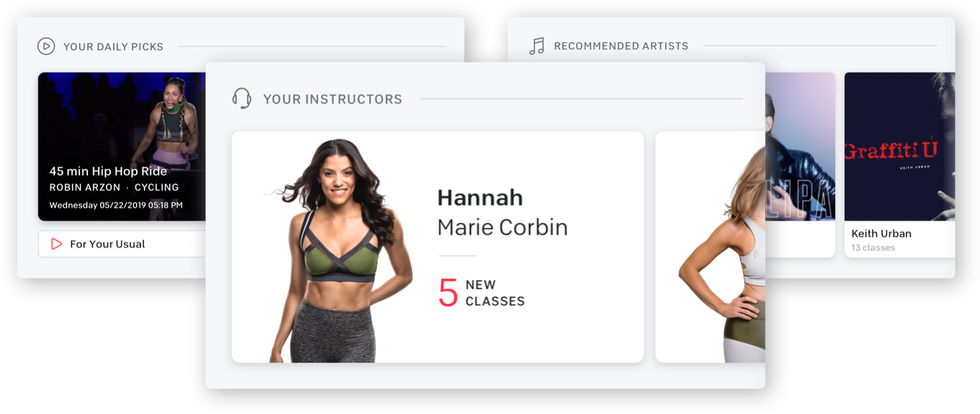Open the partially visible second instructor card

coord(710,247)
